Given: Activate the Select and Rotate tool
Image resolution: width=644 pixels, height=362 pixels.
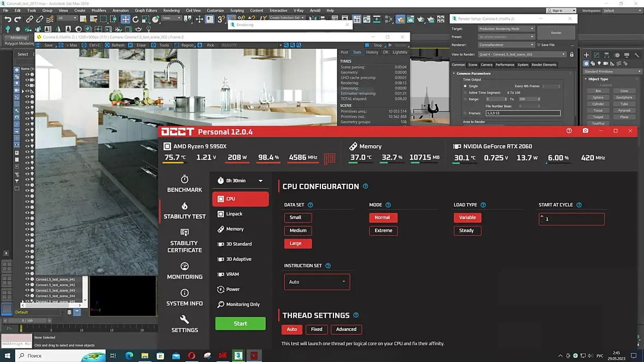Looking at the screenshot, I should pos(135,19).
